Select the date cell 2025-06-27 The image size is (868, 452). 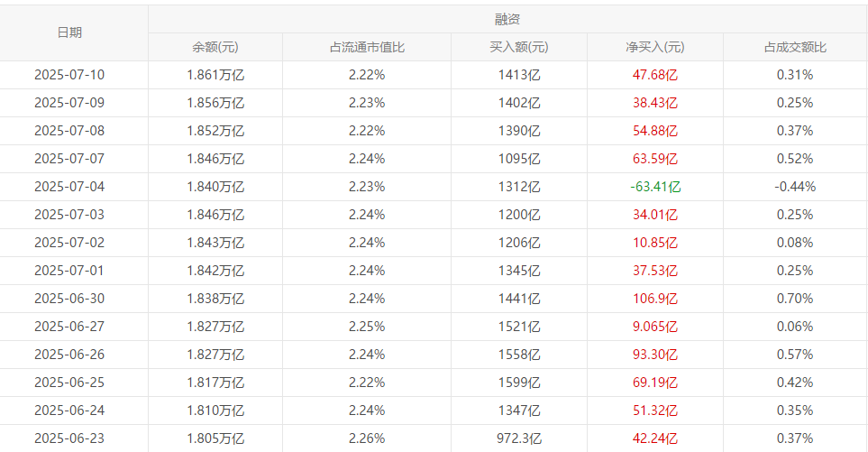(69, 327)
